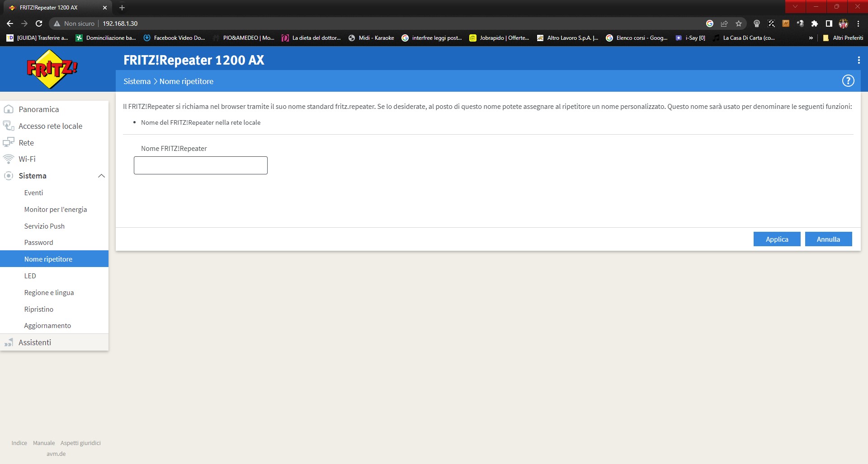Open Servizio Push page
The height and width of the screenshot is (464, 868).
click(x=44, y=226)
